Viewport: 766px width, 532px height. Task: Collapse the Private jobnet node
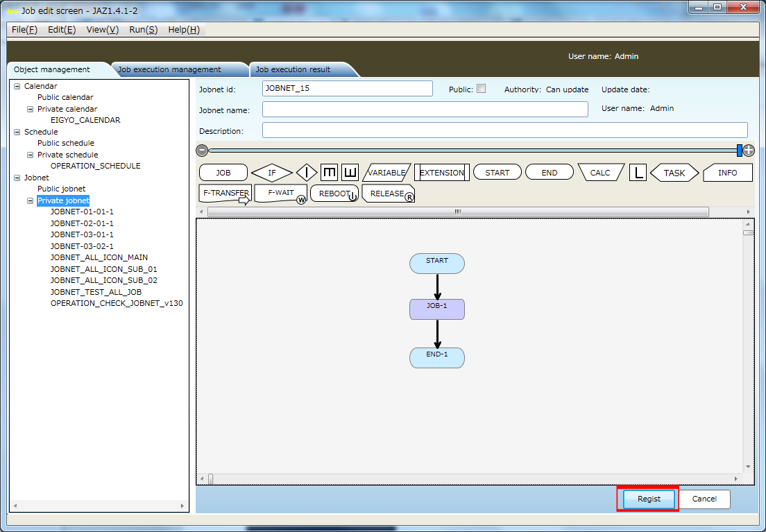[31, 200]
